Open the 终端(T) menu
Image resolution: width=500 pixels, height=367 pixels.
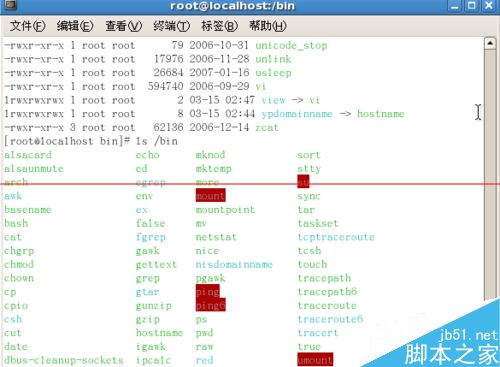(172, 26)
